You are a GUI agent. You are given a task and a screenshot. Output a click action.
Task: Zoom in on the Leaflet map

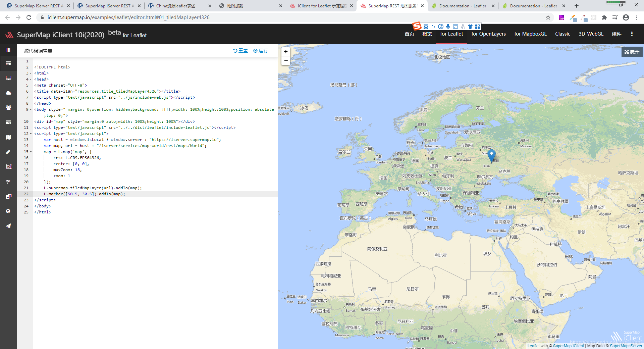[286, 52]
